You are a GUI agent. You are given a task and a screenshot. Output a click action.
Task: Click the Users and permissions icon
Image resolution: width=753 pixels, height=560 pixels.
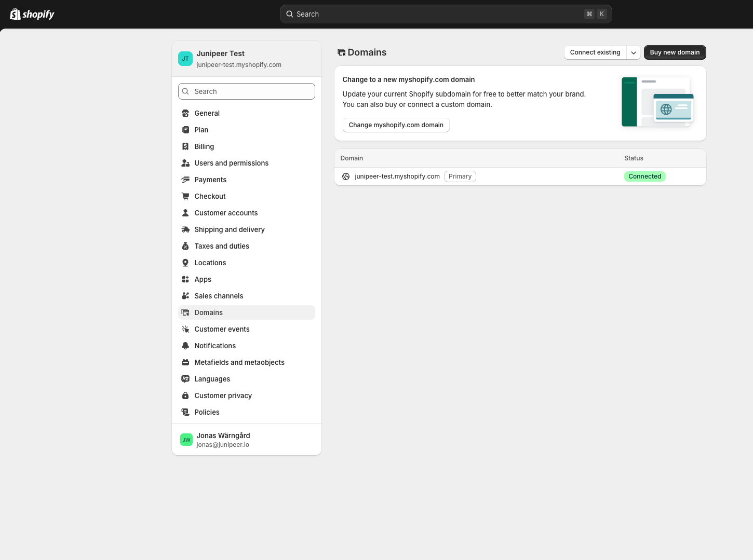(x=185, y=163)
